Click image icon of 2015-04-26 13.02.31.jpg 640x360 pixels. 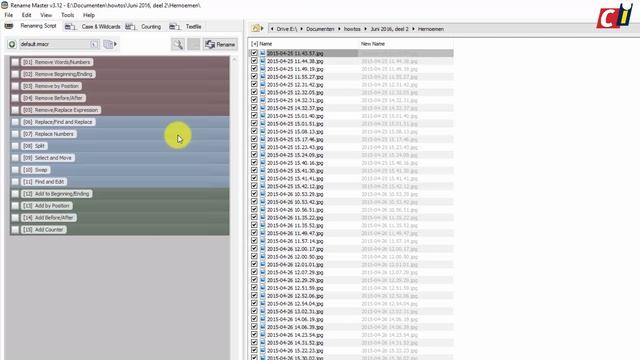pos(262,311)
